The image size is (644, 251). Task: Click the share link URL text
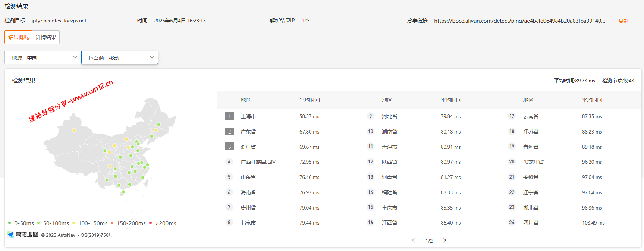coord(519,21)
